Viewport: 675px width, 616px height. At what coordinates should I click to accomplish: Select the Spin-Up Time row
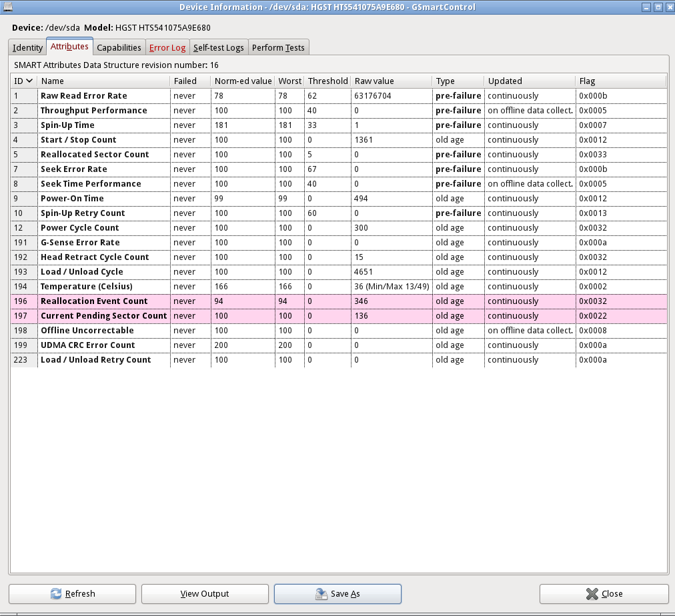[x=338, y=125]
